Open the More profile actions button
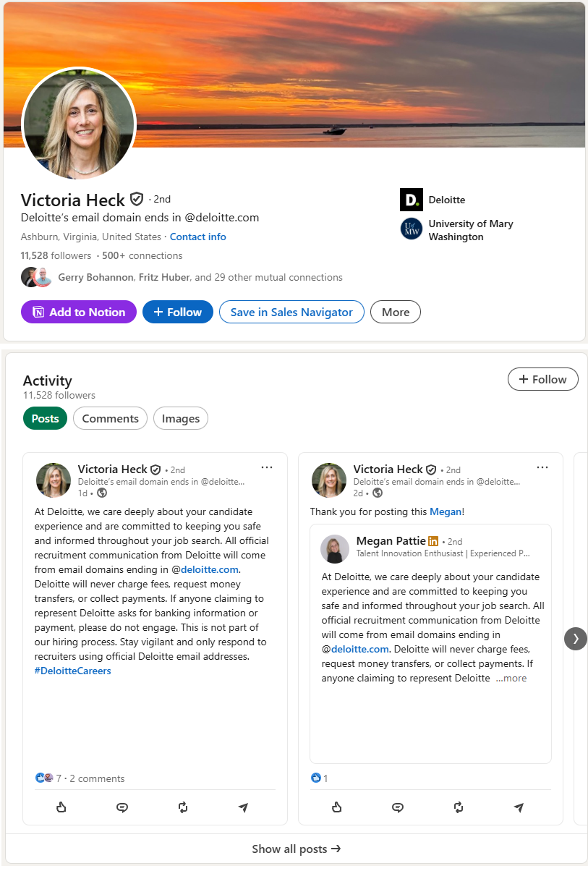The width and height of the screenshot is (588, 871). pos(396,313)
